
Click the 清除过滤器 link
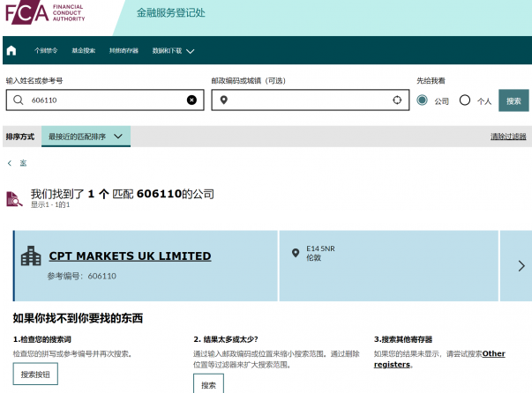point(508,137)
